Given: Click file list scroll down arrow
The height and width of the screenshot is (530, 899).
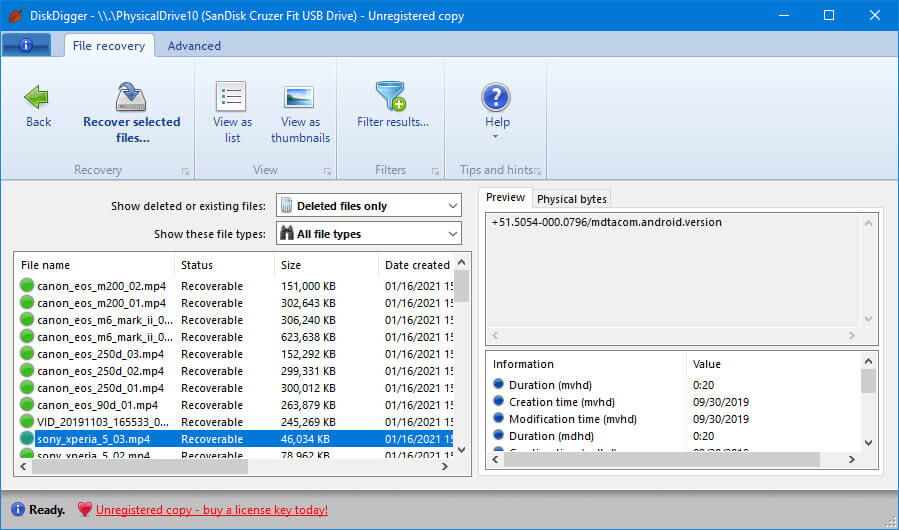Looking at the screenshot, I should coord(462,449).
